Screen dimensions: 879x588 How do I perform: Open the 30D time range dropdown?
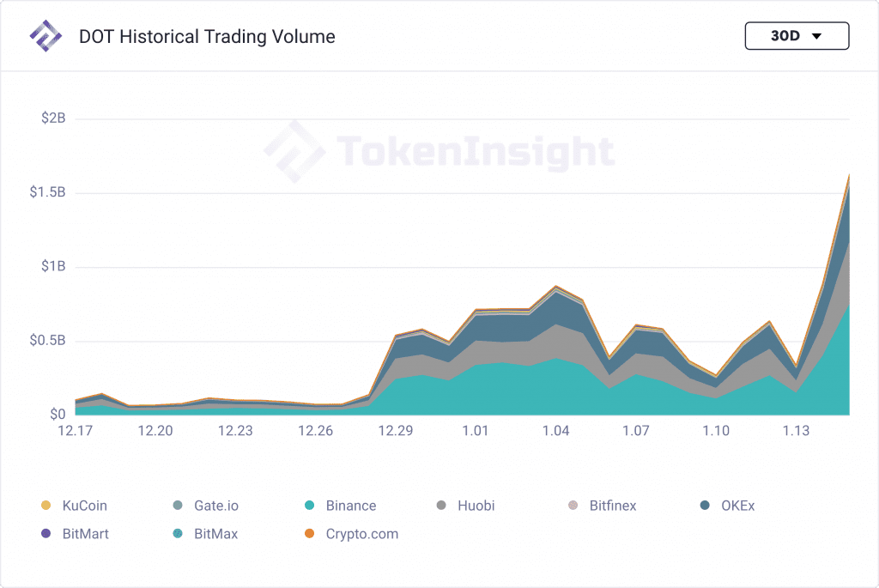[797, 36]
